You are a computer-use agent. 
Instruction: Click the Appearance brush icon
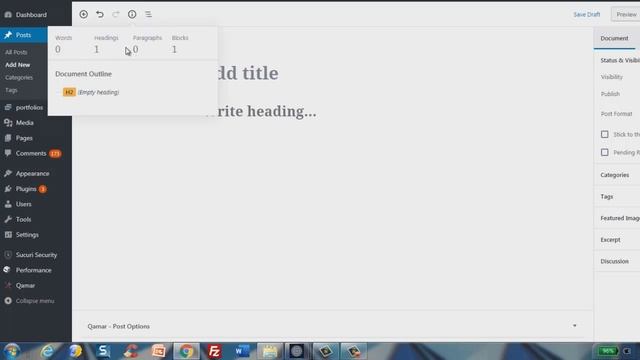pos(8,173)
